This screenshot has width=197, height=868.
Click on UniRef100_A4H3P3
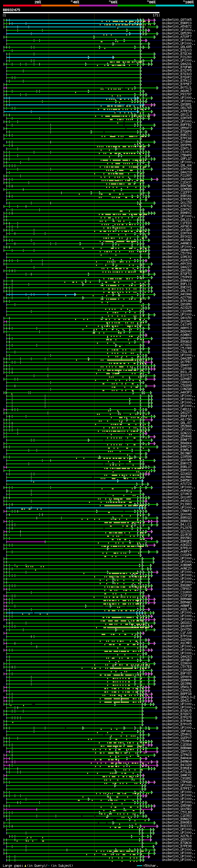(x=177, y=393)
